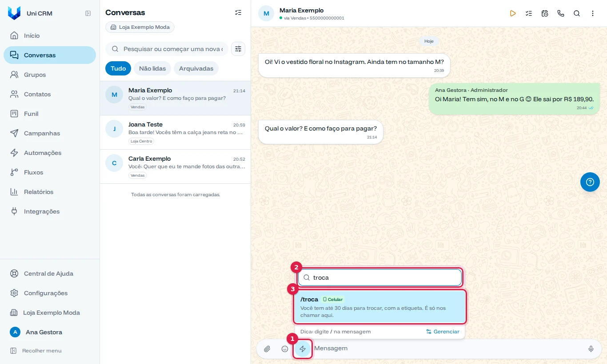Open Integrações settings
This screenshot has width=607, height=364.
[50, 211]
